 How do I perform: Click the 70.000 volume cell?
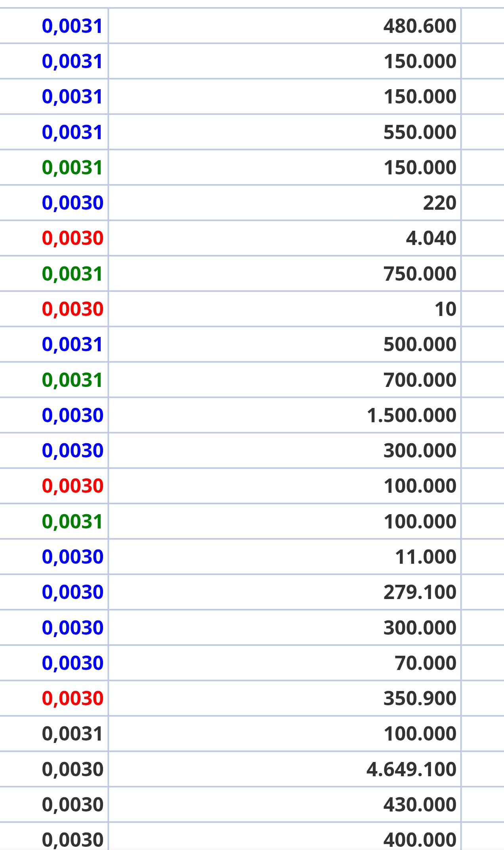[284, 663]
